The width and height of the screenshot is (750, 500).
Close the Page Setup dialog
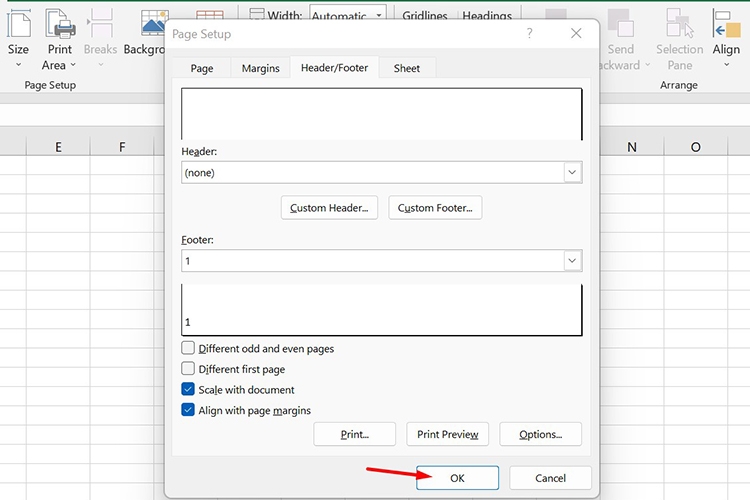[x=576, y=33]
